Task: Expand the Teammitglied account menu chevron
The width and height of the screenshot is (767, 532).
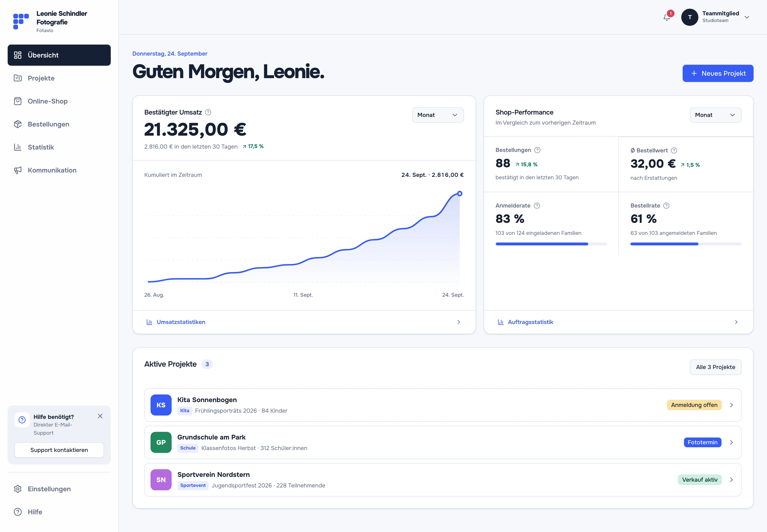Action: point(747,17)
